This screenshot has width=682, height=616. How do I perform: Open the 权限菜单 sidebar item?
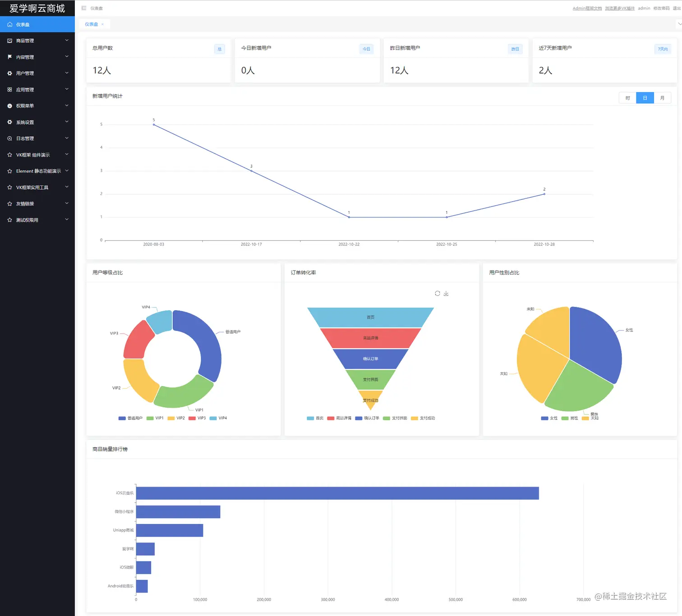(37, 106)
